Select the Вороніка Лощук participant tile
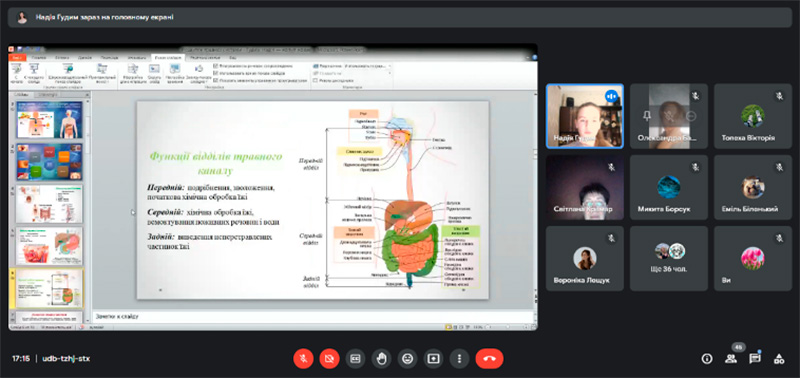 (x=585, y=259)
